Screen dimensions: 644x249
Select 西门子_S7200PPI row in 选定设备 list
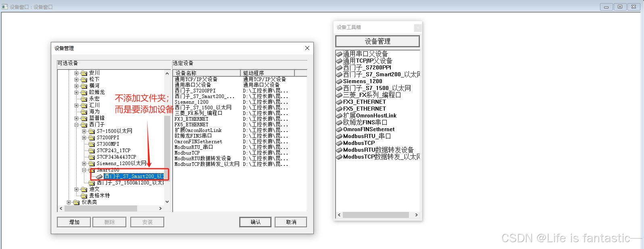240,91
